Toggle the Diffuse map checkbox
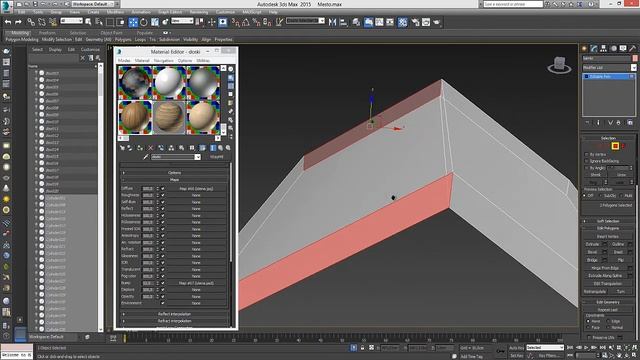Viewport: 640px width, 360px height. [162, 189]
